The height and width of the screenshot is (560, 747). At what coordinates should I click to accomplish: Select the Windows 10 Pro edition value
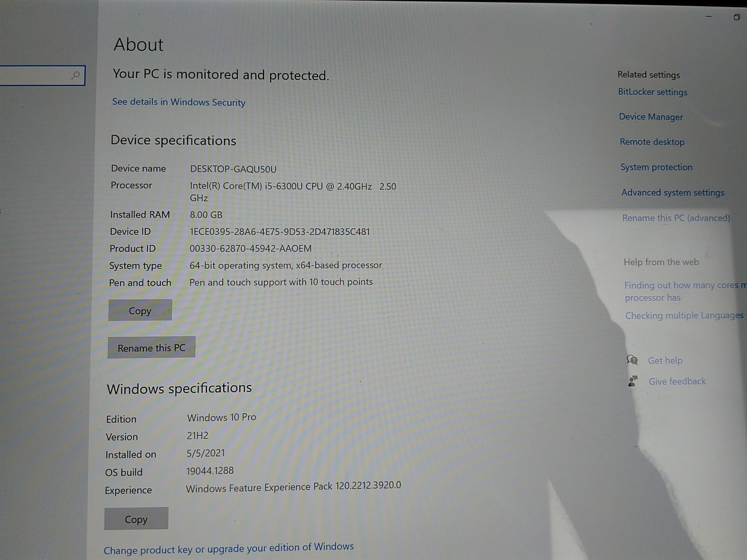(222, 417)
